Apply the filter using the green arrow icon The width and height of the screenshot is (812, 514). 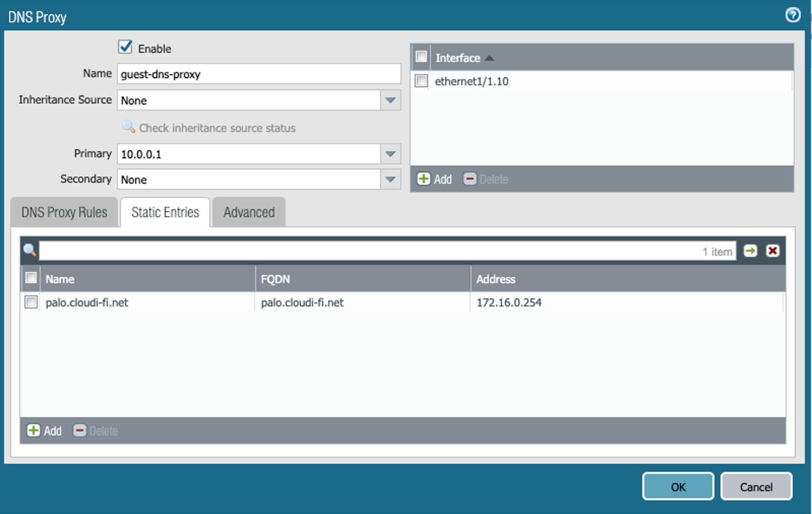pos(750,250)
